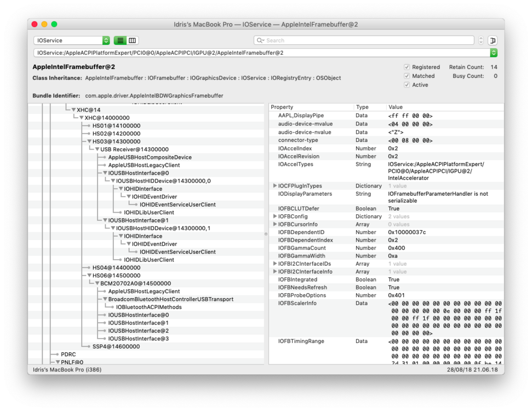
Task: Switch to the column browser view icon
Action: coord(133,41)
